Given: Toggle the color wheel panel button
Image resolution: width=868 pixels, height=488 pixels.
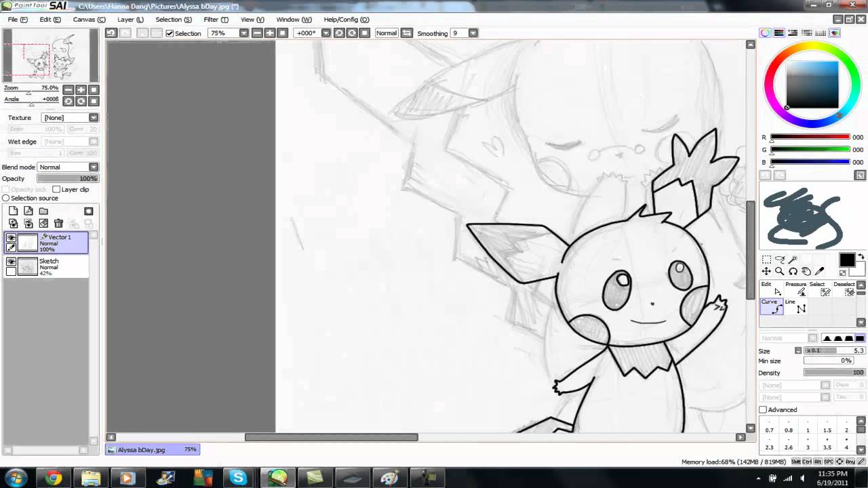Looking at the screenshot, I should pos(766,33).
